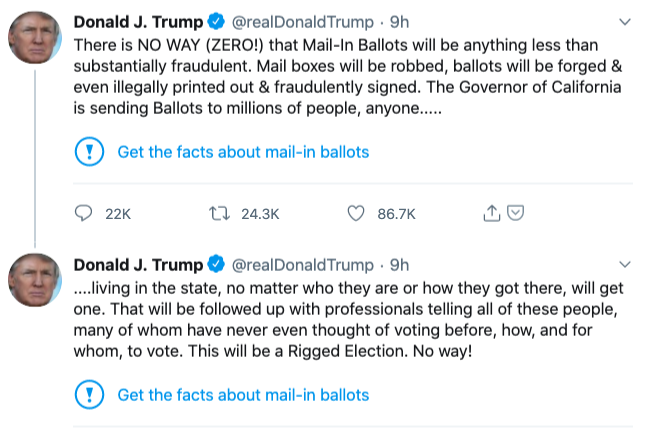The image size is (649, 429).
Task: Click the Donald J. Trump name on first tweet
Action: (138, 22)
